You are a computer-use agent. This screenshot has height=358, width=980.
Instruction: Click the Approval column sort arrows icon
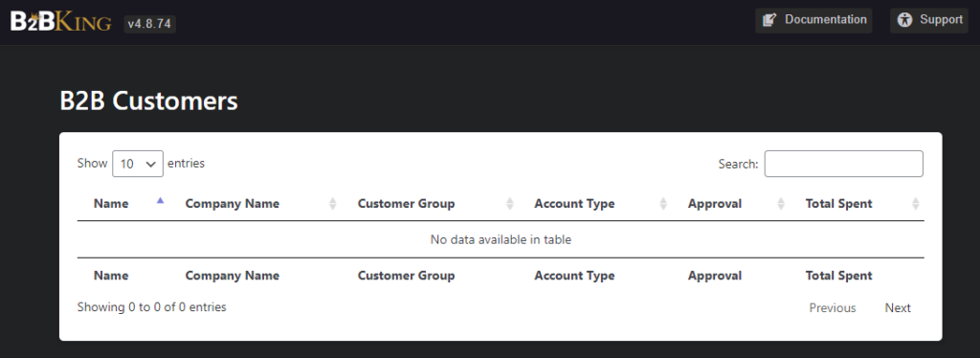781,204
